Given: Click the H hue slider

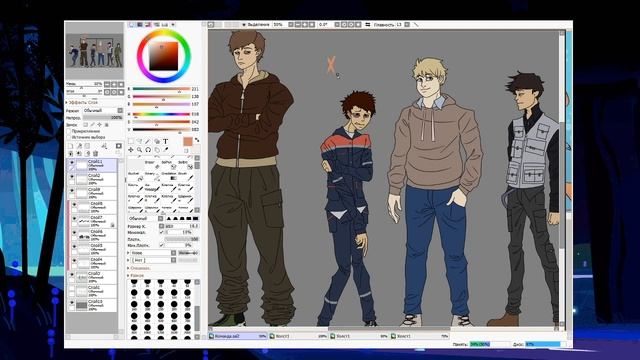Looking at the screenshot, I should coord(161,114).
